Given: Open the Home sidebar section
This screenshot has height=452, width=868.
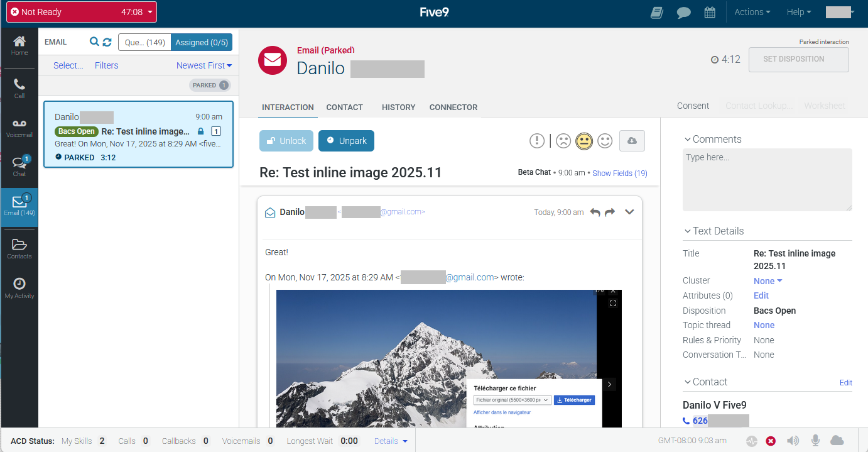Looking at the screenshot, I should (x=19, y=46).
